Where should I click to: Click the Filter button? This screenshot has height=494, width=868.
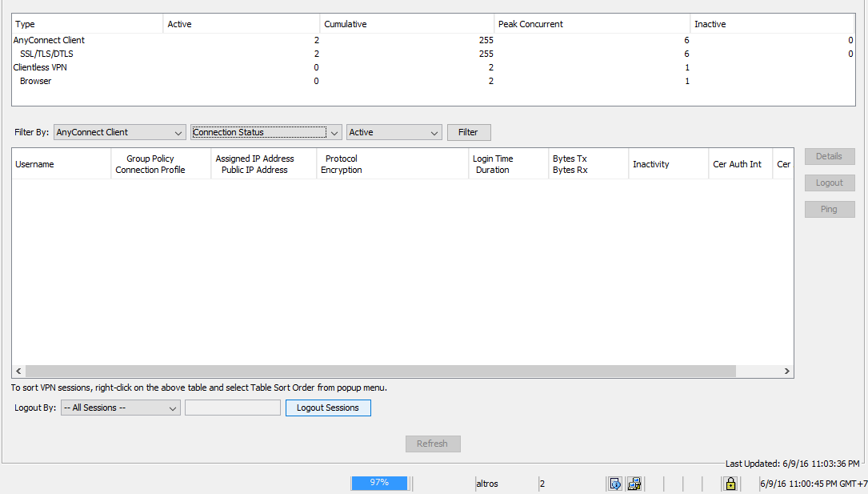(468, 132)
